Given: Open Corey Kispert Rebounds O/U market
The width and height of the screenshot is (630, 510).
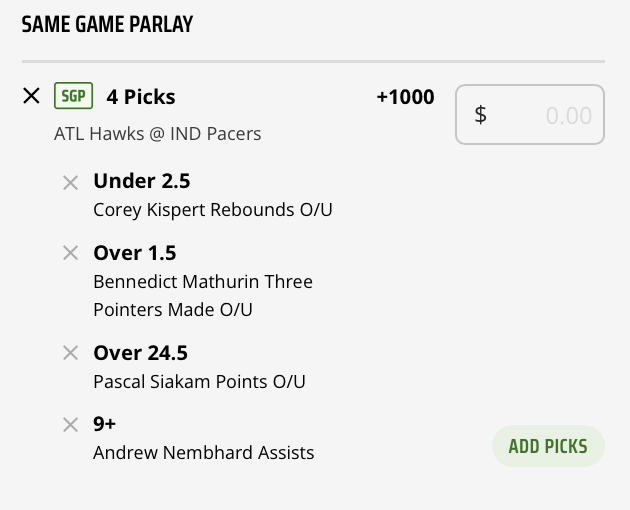Looking at the screenshot, I should pyautogui.click(x=212, y=210).
